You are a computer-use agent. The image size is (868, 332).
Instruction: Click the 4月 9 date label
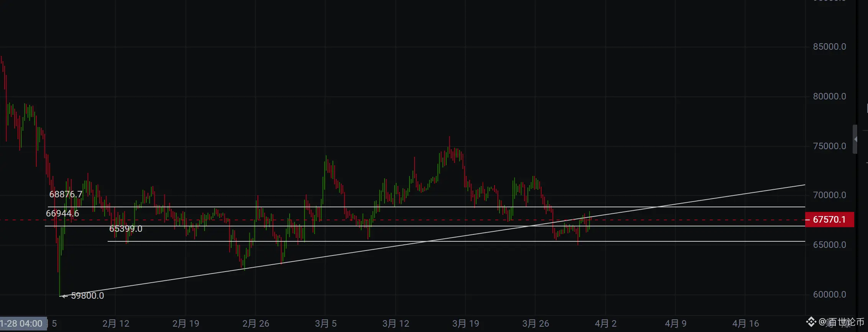pyautogui.click(x=676, y=324)
